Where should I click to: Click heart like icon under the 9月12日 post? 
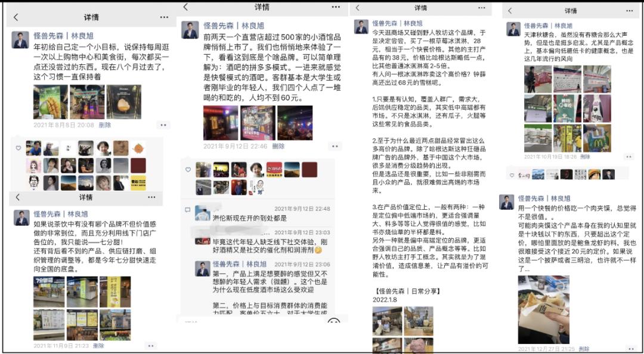click(x=188, y=169)
